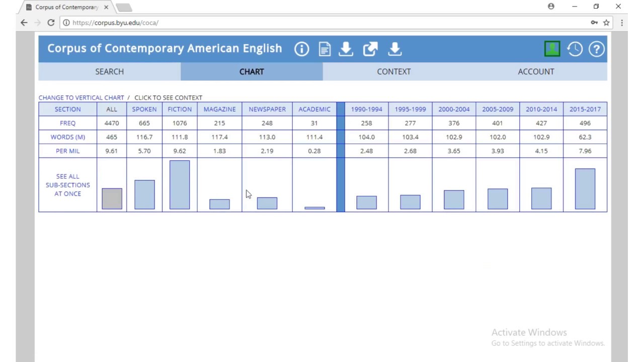Click the 2010-2014 column header

(541, 109)
